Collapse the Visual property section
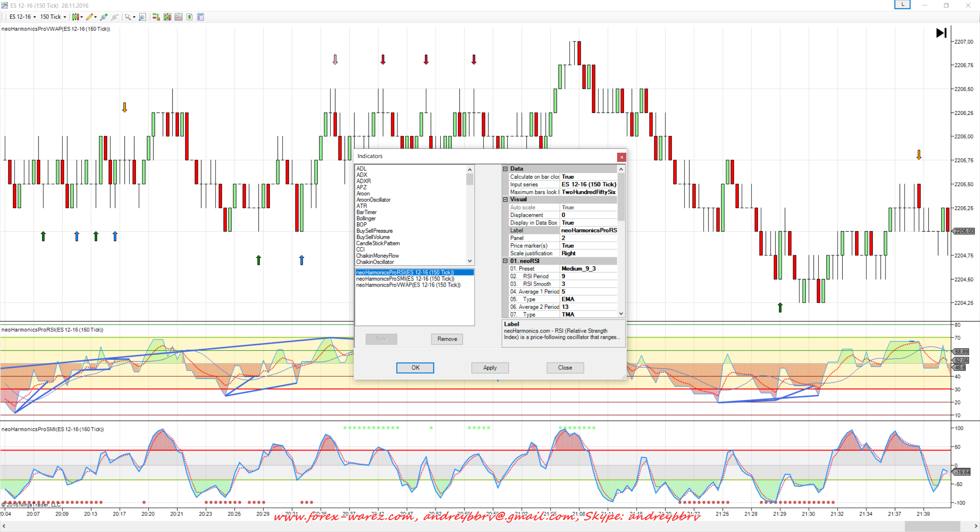 (x=505, y=199)
